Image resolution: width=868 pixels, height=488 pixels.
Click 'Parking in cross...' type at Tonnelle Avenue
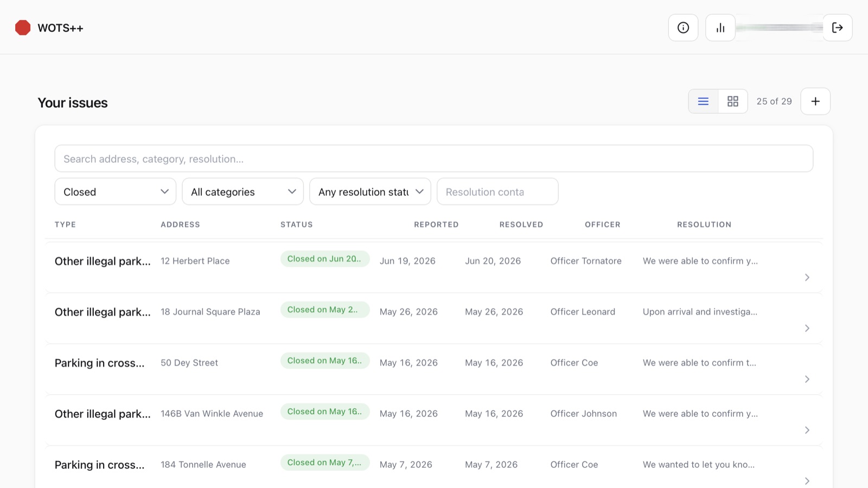[x=99, y=465]
